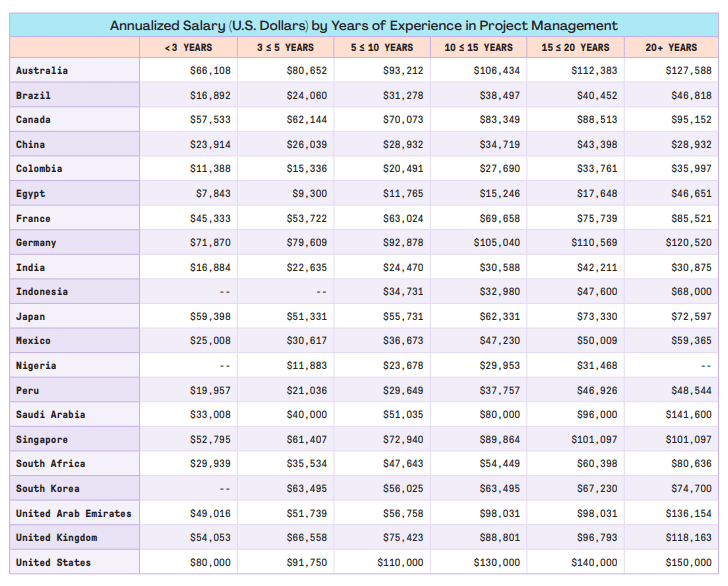Click the table title about Annualized Salary
728x586 pixels.
point(364,26)
